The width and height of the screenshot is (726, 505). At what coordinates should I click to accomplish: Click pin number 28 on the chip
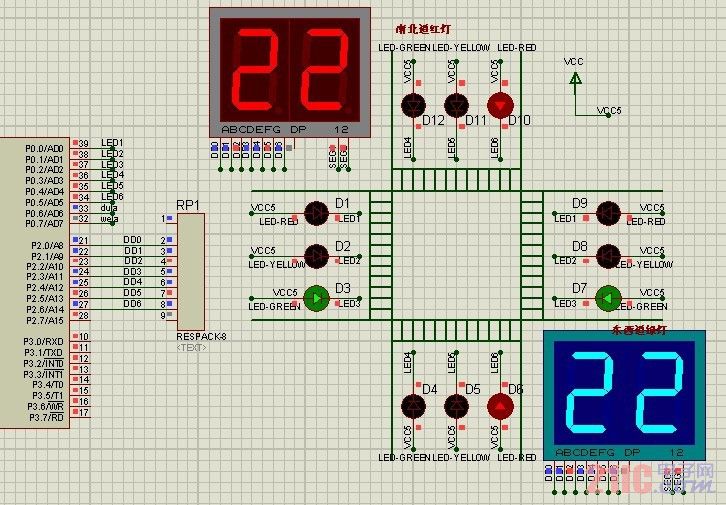(x=83, y=316)
